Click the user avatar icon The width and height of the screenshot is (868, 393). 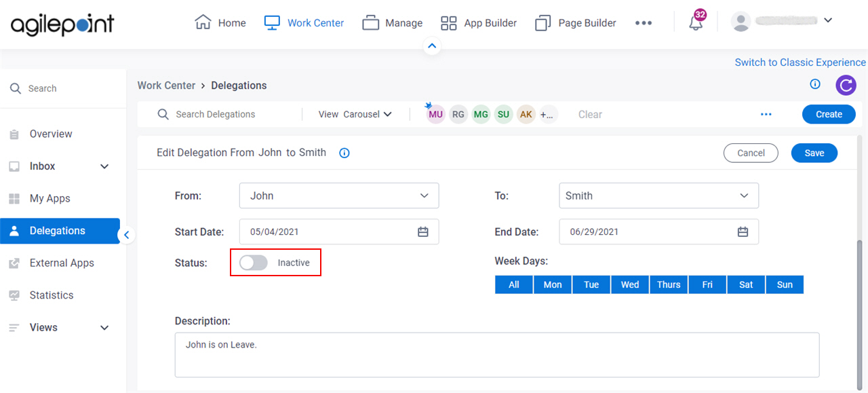pos(741,22)
